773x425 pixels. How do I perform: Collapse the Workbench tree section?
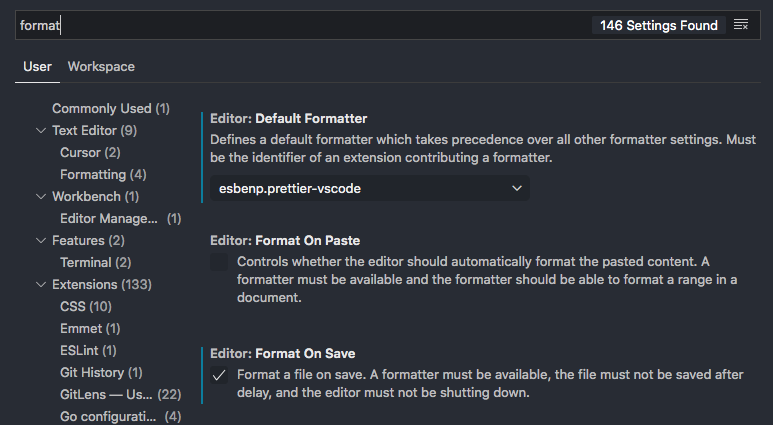[x=41, y=197]
